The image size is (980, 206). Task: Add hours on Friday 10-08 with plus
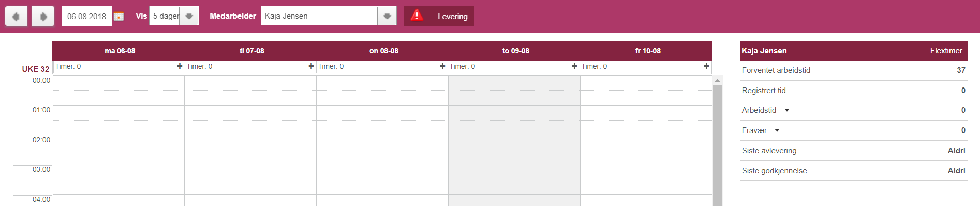706,66
